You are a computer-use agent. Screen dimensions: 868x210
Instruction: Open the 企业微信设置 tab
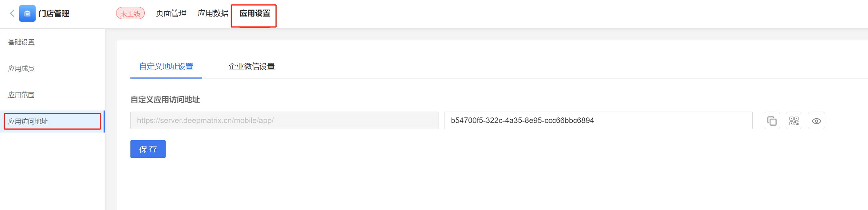(x=252, y=66)
